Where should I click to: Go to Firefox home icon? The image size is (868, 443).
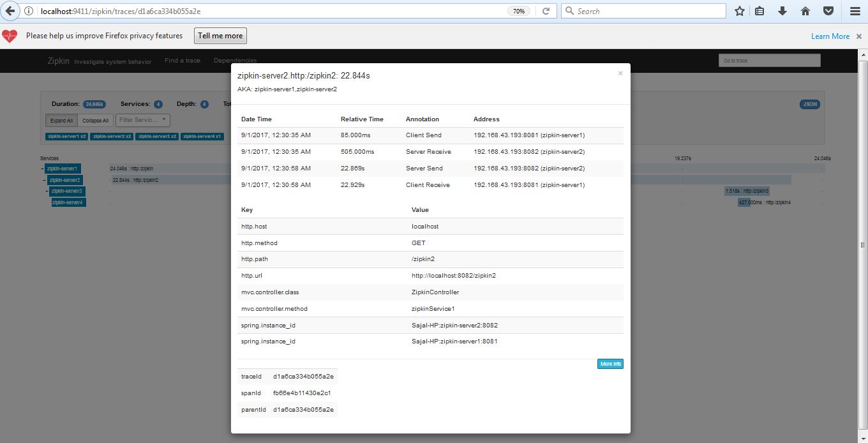805,11
